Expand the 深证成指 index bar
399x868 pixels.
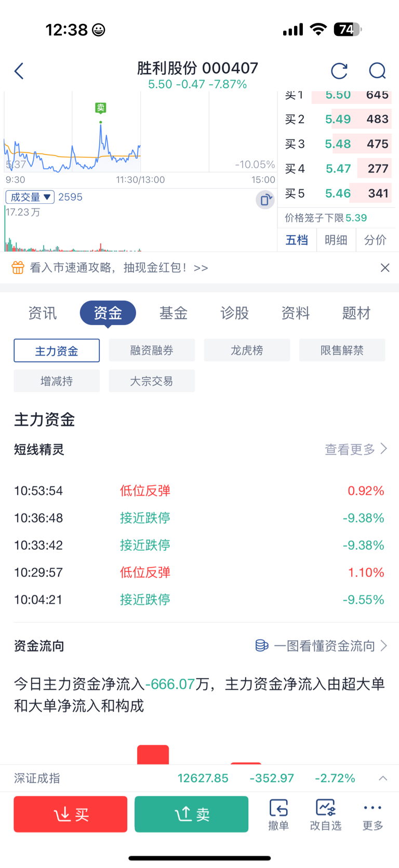383,778
